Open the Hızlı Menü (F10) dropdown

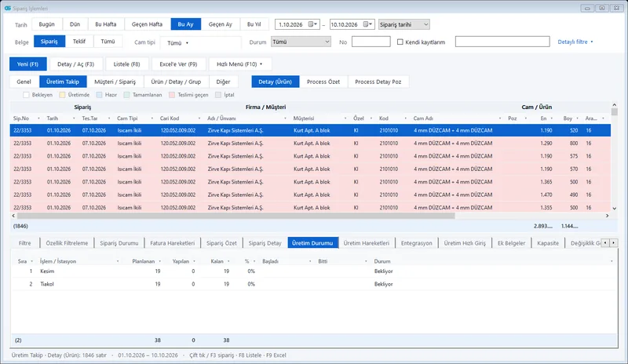240,64
